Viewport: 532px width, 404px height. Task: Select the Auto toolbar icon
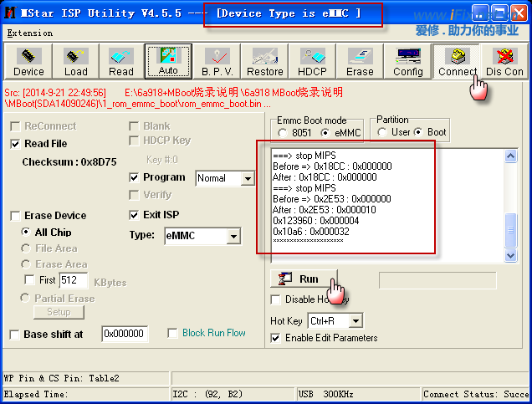pyautogui.click(x=167, y=61)
